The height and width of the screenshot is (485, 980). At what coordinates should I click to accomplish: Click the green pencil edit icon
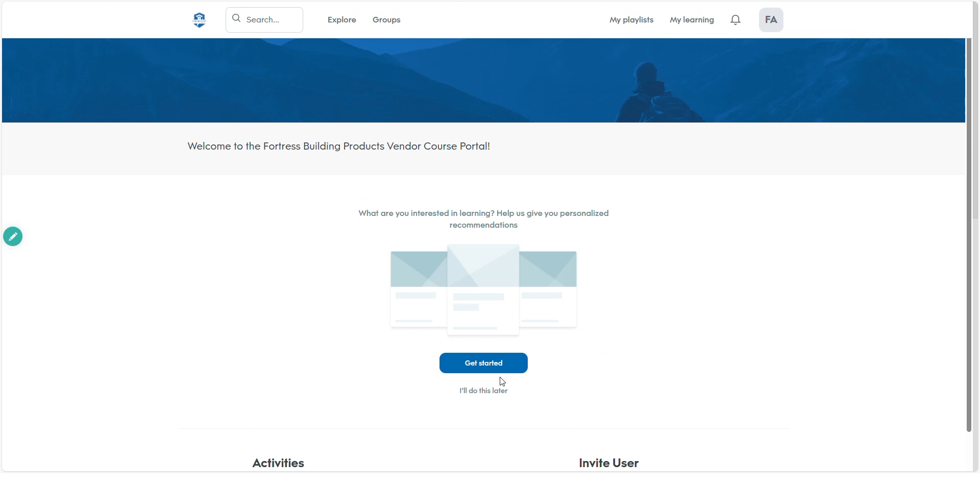tap(13, 236)
